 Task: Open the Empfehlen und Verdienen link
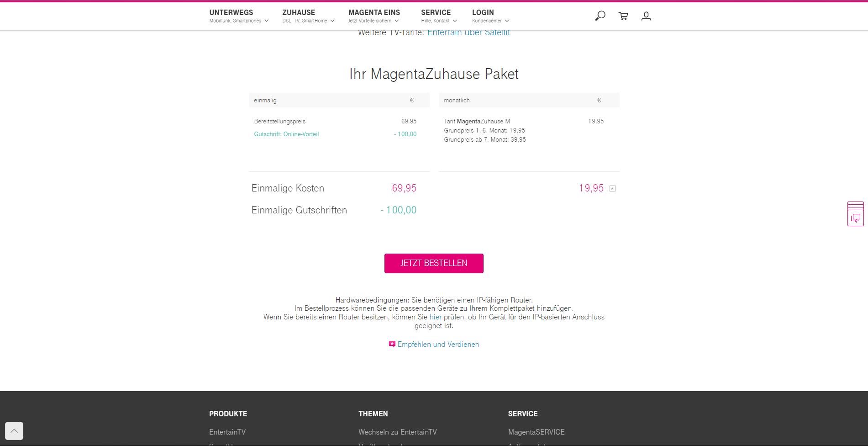tap(438, 345)
